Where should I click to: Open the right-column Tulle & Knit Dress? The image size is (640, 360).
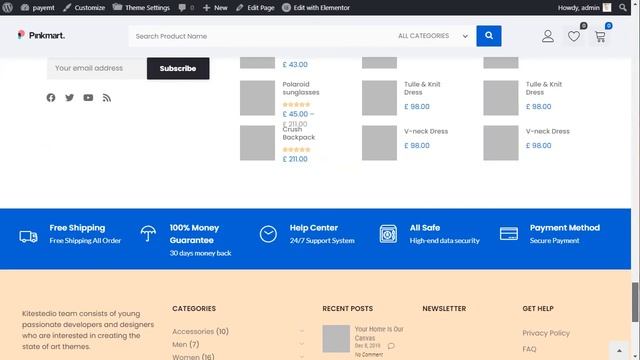[x=544, y=88]
